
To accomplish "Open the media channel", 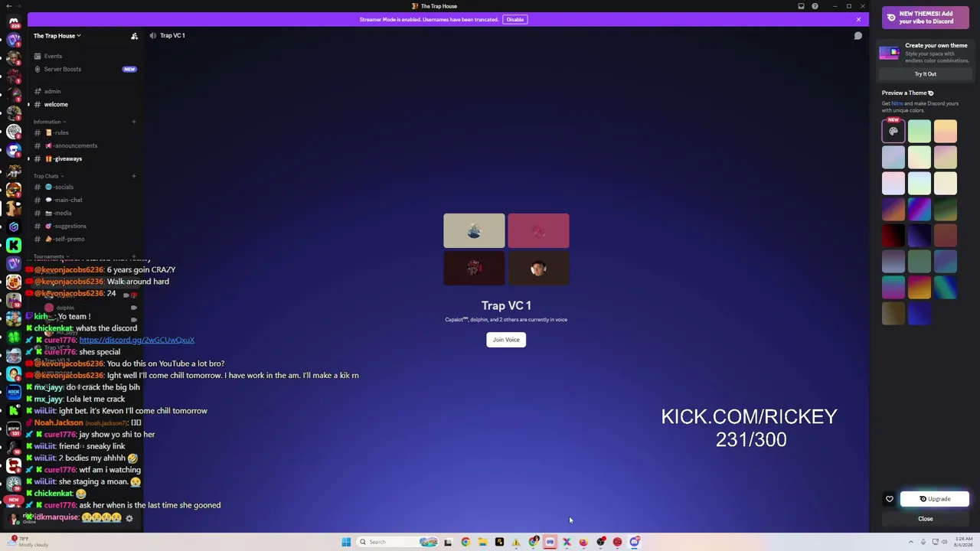I will click(x=84, y=213).
